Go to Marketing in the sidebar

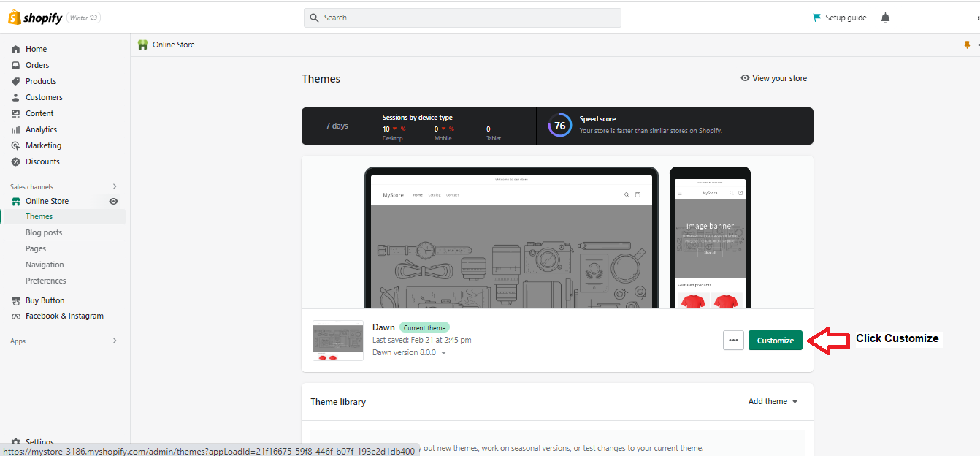[x=43, y=145]
